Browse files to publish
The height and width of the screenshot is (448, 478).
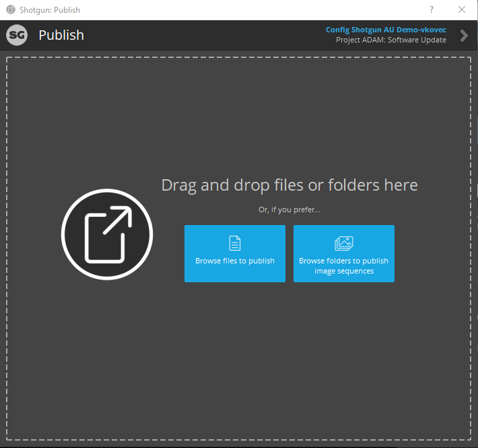pyautogui.click(x=235, y=253)
